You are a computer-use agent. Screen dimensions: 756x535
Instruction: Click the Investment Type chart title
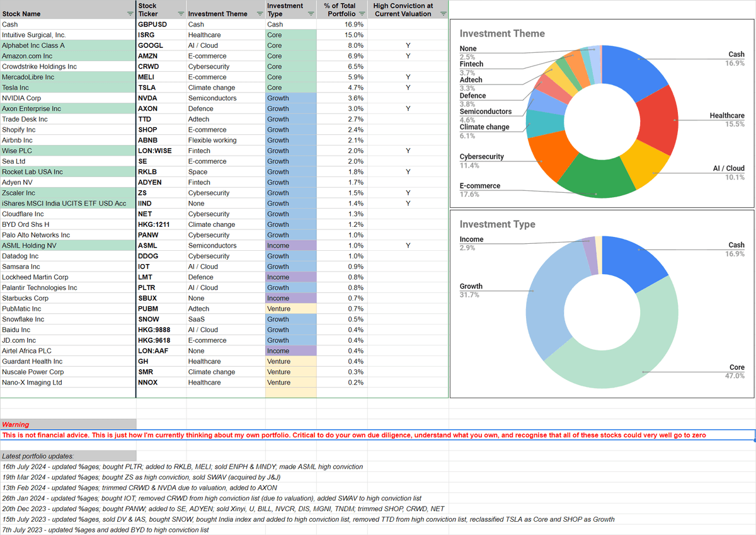click(497, 224)
